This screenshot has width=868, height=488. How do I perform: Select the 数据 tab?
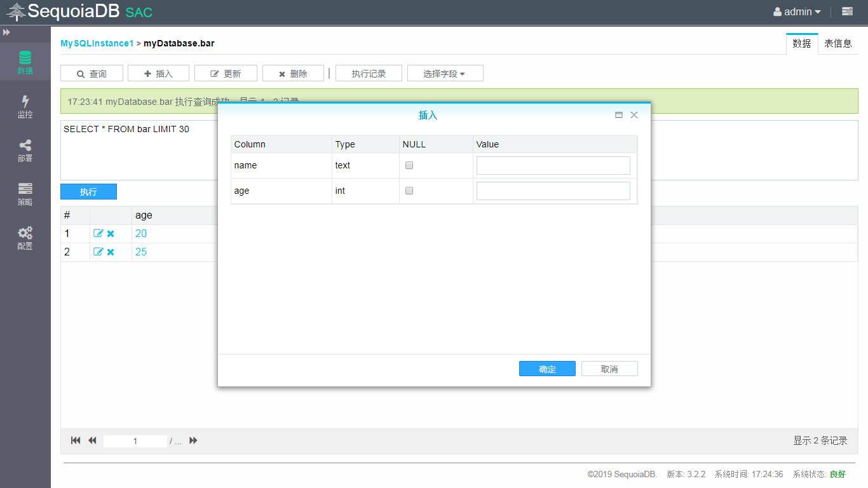point(801,44)
